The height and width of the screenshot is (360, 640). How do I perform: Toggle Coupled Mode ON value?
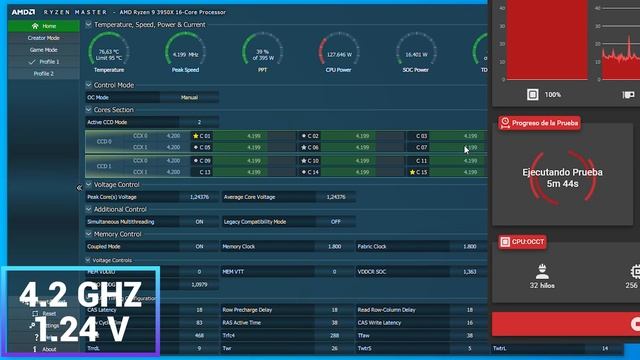[x=199, y=247]
